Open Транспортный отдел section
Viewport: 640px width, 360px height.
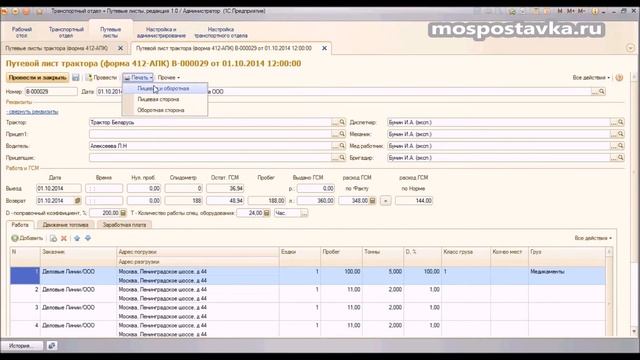66,32
